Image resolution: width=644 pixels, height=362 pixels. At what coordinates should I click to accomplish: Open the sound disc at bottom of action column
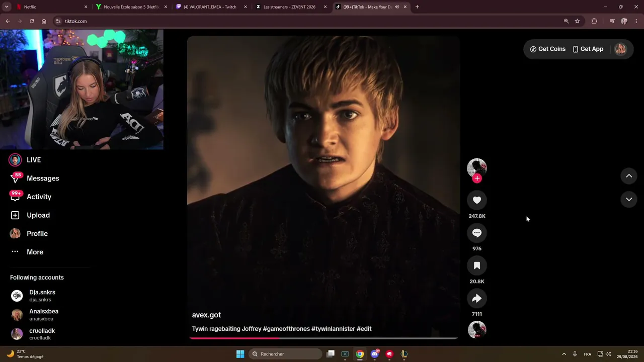[x=477, y=330]
